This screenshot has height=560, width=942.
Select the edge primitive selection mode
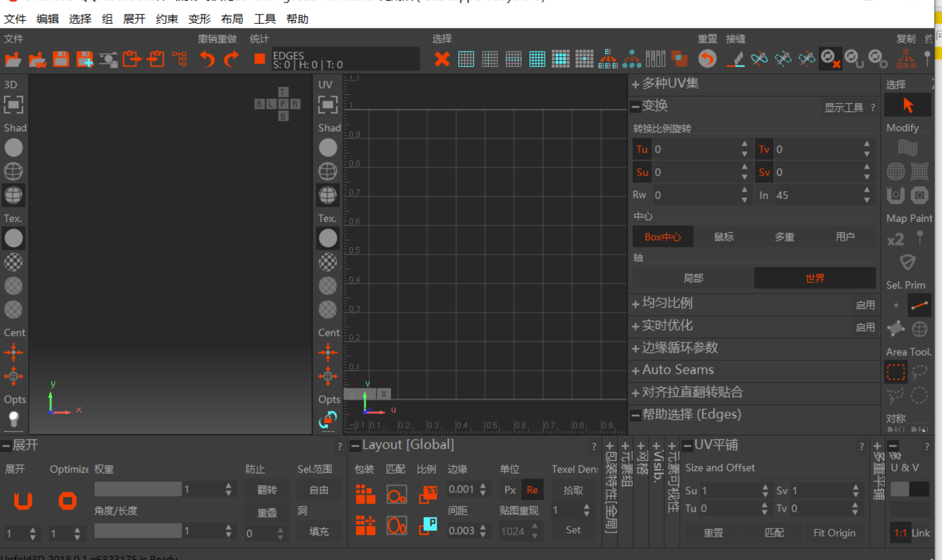(x=919, y=305)
